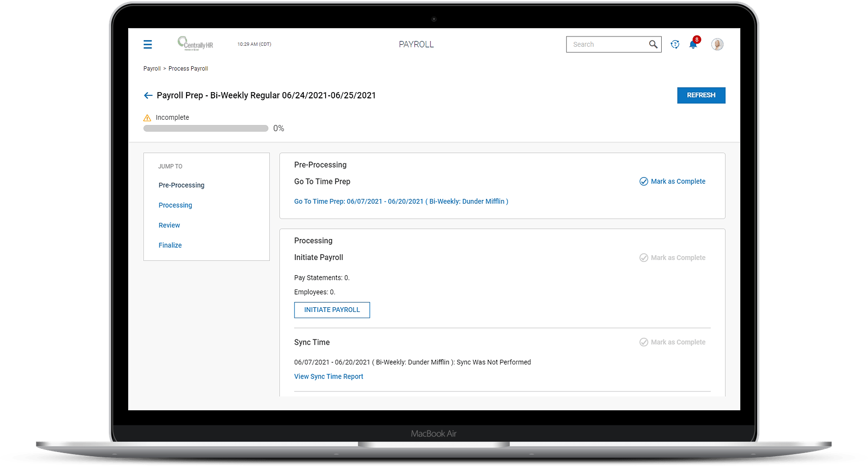Screen dimensions: 868x466
Task: Click the CentrallyHR logo
Action: (195, 44)
